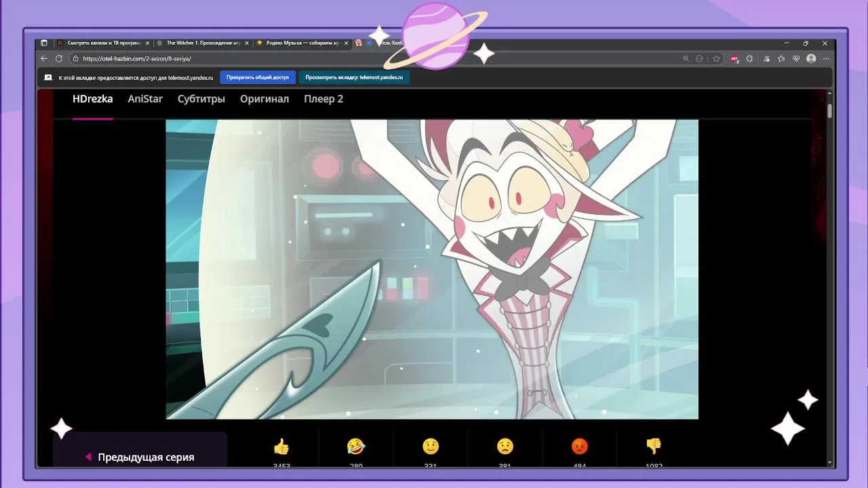868x488 pixels.
Task: Click the scrollbar down arrow
Action: pyautogui.click(x=829, y=462)
